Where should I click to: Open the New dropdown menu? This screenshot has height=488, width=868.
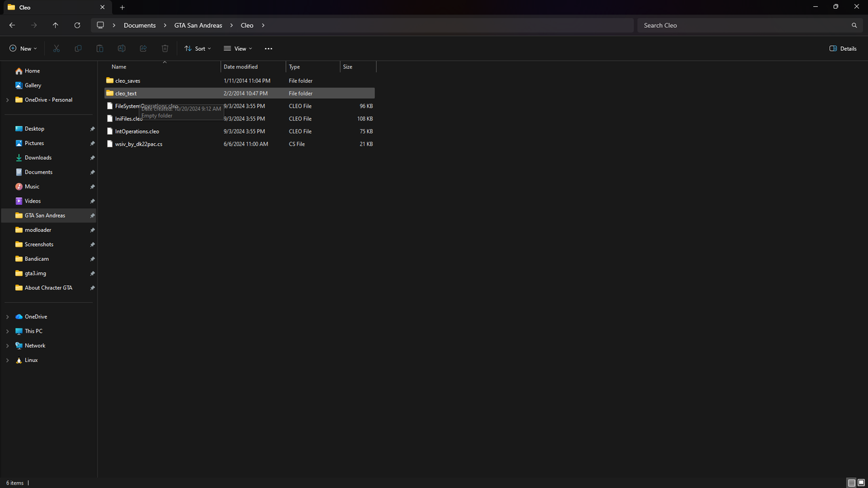pos(23,49)
